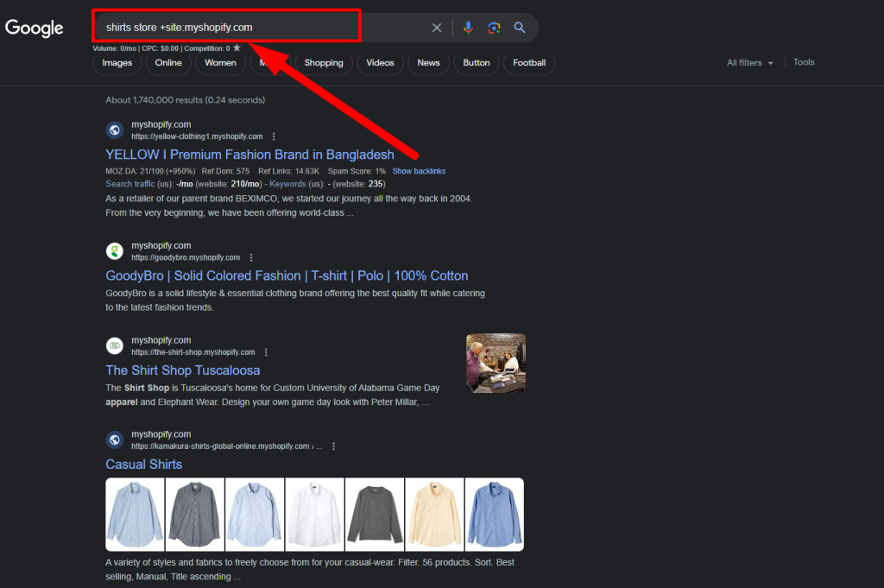Switch to Shopping results
Screen dimensions: 884x588
(x=324, y=62)
